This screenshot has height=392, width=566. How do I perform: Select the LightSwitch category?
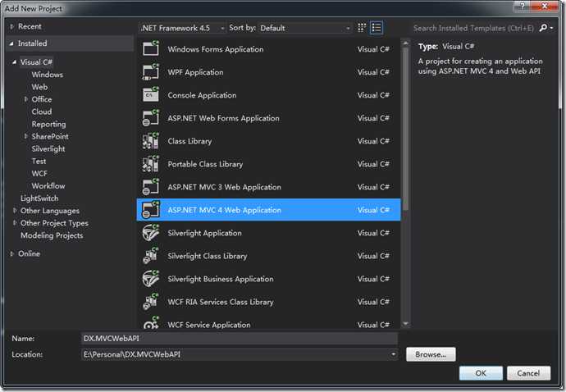pos(39,198)
